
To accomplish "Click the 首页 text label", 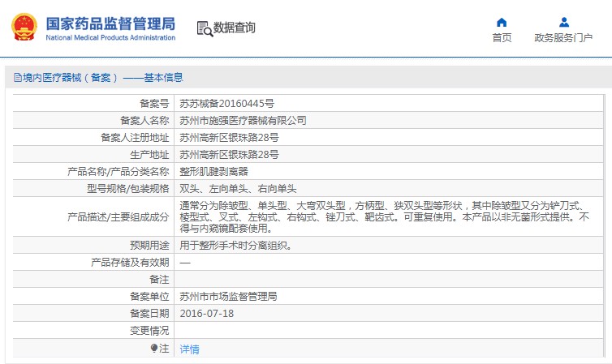I will 502,38.
